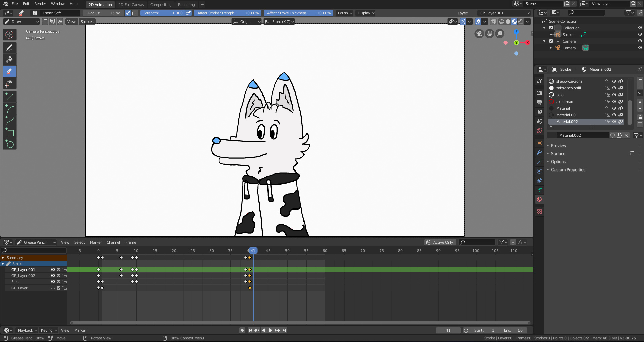Screen dimensions: 644x342
Task: Select the Fill bucket tool
Action: [9, 60]
